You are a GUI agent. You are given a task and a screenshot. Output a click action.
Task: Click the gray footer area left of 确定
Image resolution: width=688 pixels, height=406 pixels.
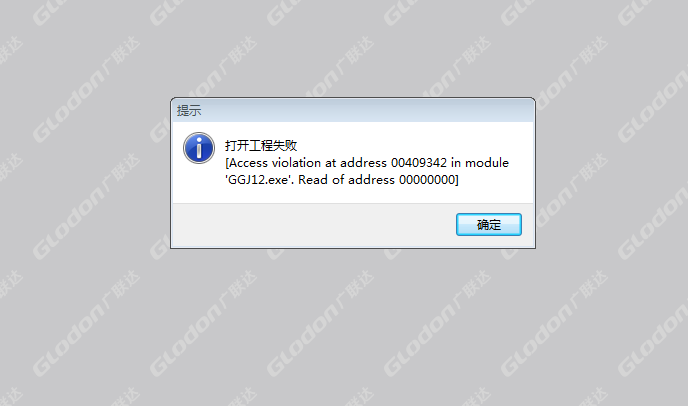click(314, 225)
